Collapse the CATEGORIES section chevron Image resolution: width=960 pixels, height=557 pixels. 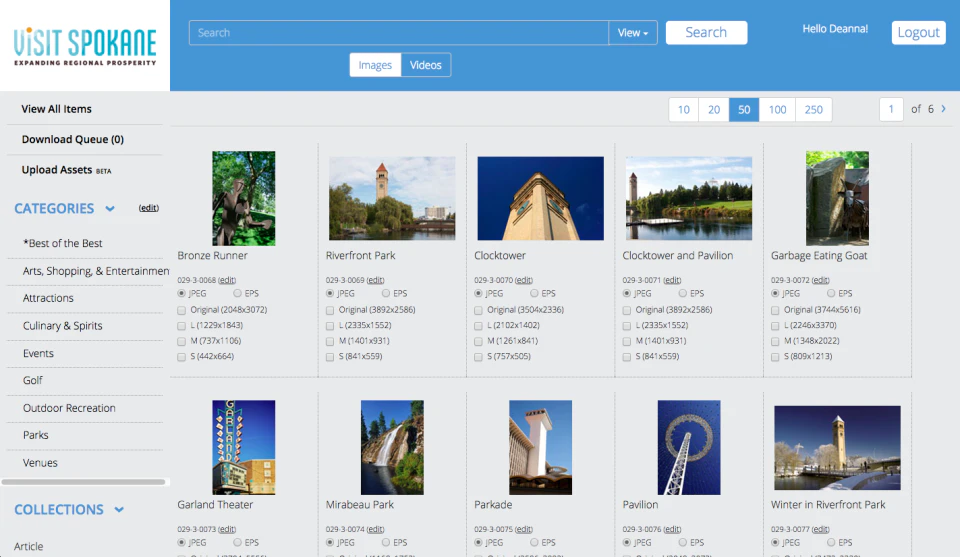pyautogui.click(x=110, y=209)
